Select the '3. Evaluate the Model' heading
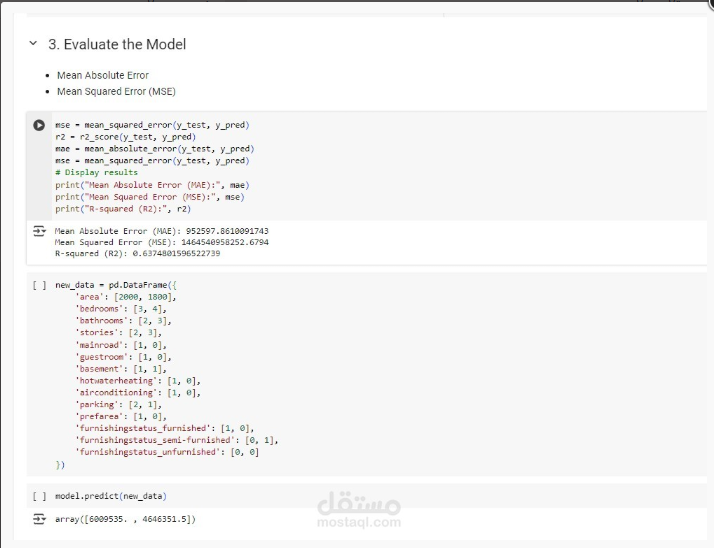Screen dimensions: 714x548 tap(117, 44)
